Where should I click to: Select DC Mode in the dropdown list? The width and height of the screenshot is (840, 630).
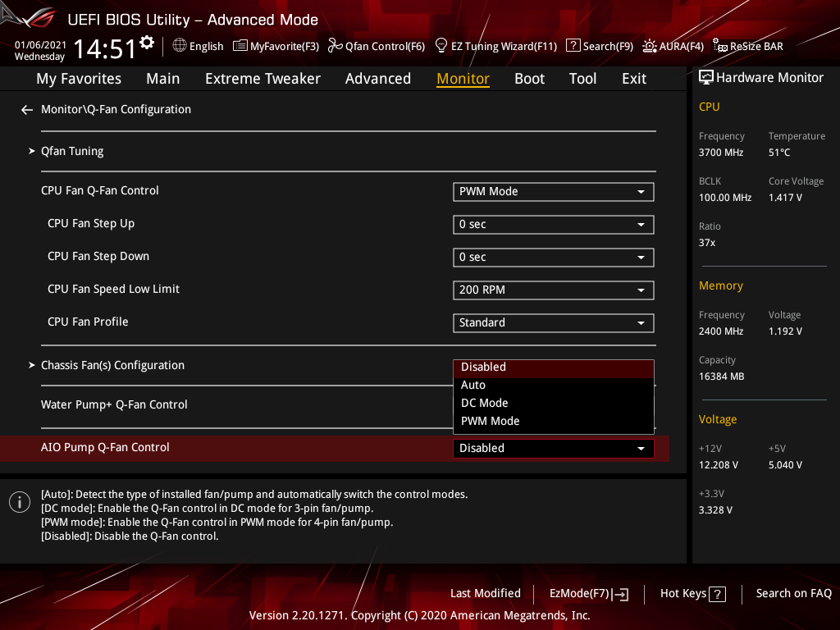pyautogui.click(x=554, y=404)
